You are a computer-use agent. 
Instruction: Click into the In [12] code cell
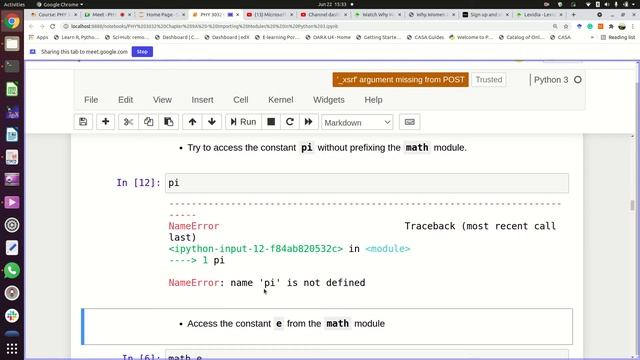click(x=367, y=183)
